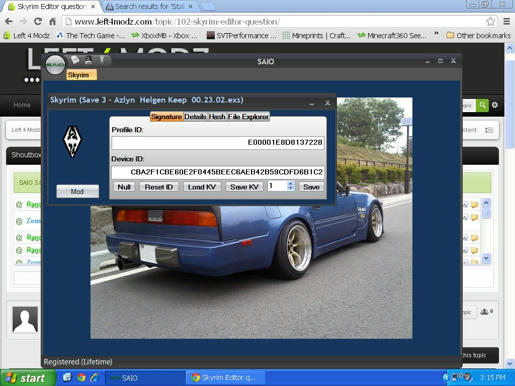This screenshot has height=386, width=515.
Task: Open the XboxMB bookmark
Action: 165,35
